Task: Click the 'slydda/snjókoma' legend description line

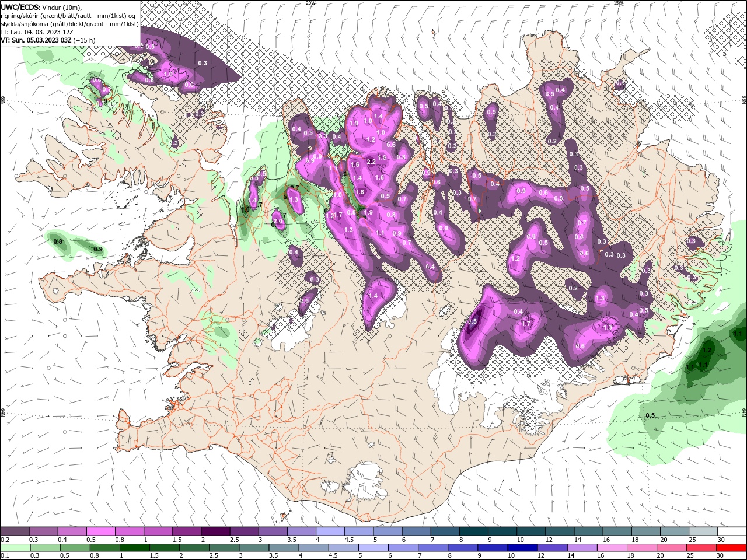Action: pyautogui.click(x=69, y=24)
